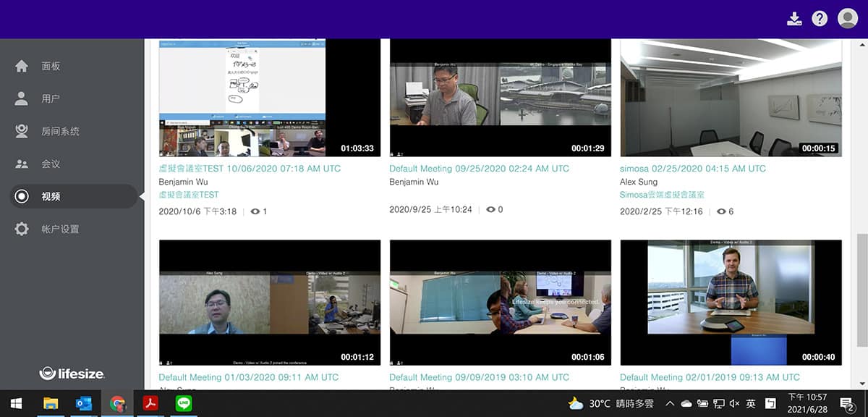The height and width of the screenshot is (417, 868).
Task: Click the simosa 02/25/2020 04:15 AM UTC title
Action: [x=693, y=169]
